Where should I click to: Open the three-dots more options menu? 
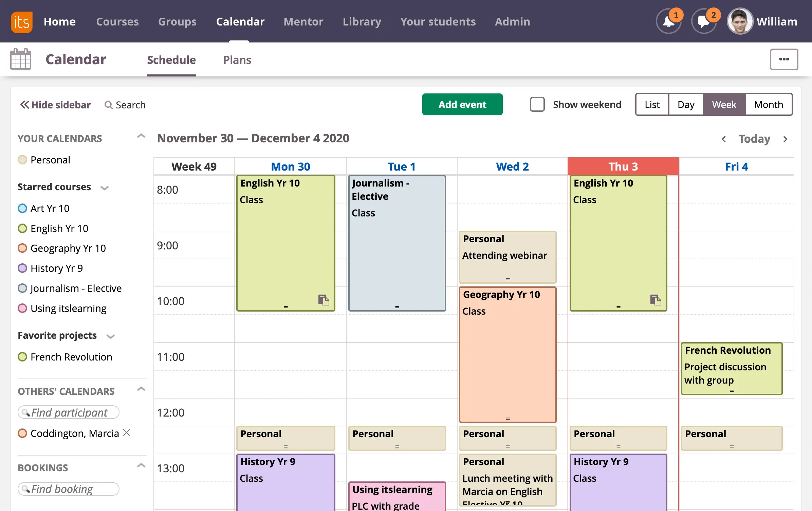coord(783,59)
